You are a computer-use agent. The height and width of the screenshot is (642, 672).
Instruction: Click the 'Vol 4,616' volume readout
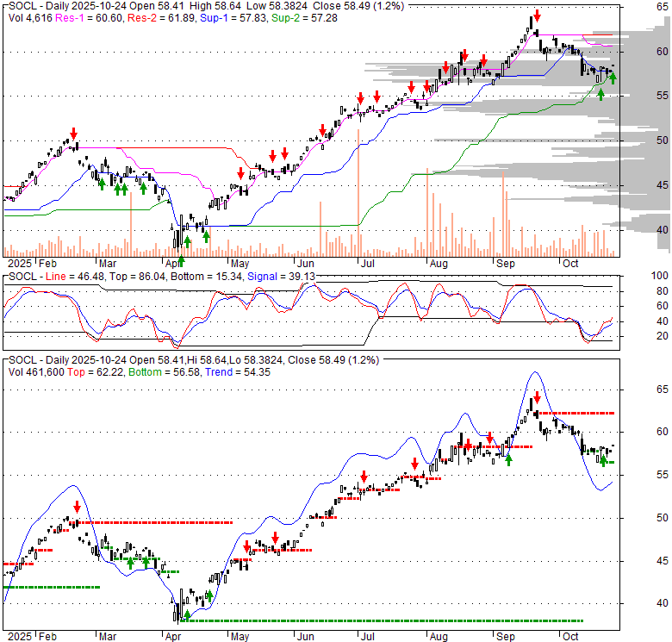click(30, 18)
